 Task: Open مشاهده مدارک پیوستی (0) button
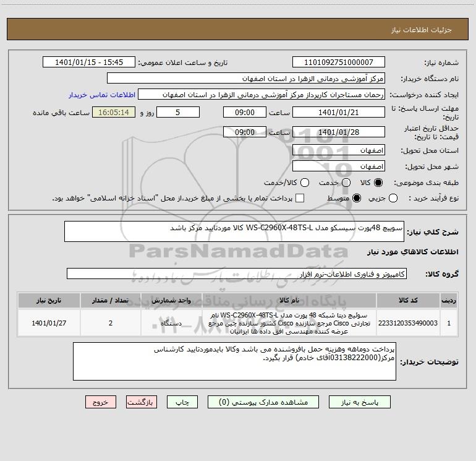point(263,402)
